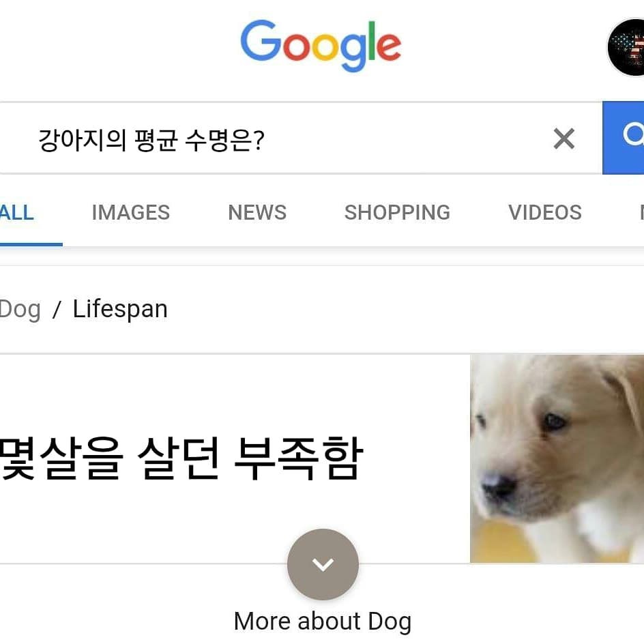Viewport: 644px width, 644px height.
Task: Click the slash separator between Dog and Lifespan
Action: coord(57,309)
